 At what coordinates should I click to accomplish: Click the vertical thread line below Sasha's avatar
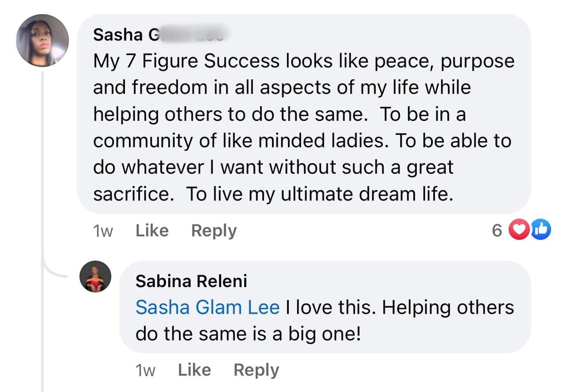click(43, 177)
